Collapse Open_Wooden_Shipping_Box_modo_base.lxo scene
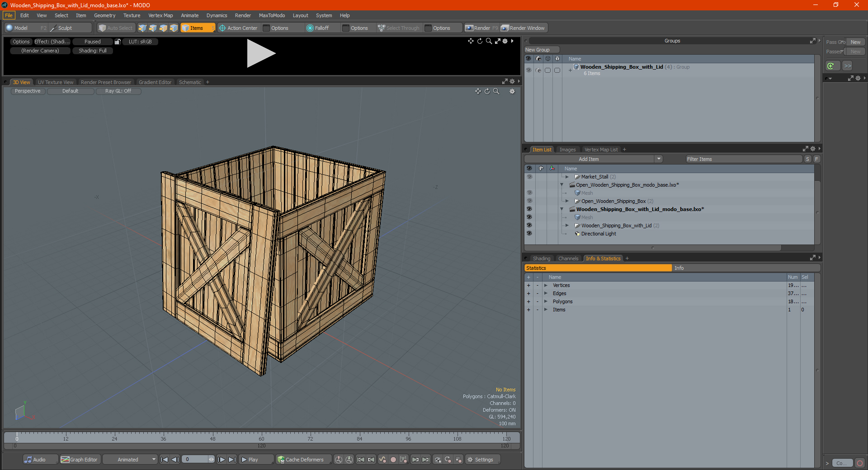 point(562,185)
